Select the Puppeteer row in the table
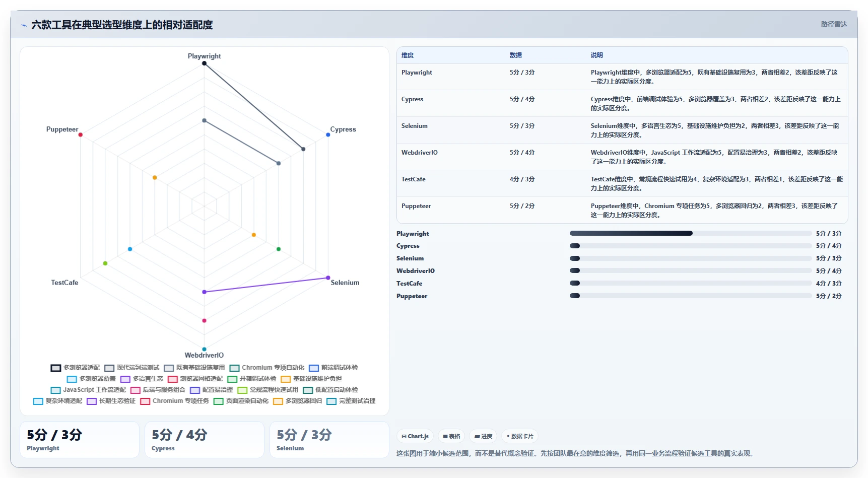This screenshot has width=868, height=478. click(622, 211)
